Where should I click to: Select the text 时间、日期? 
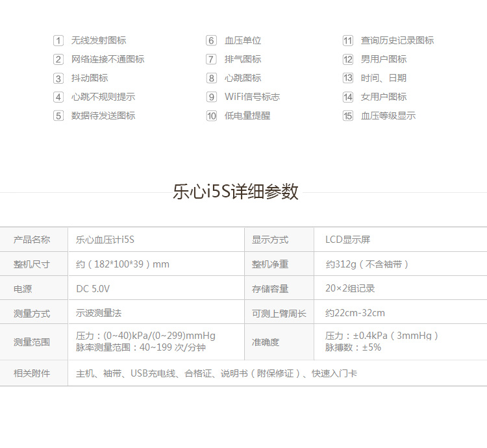384,78
